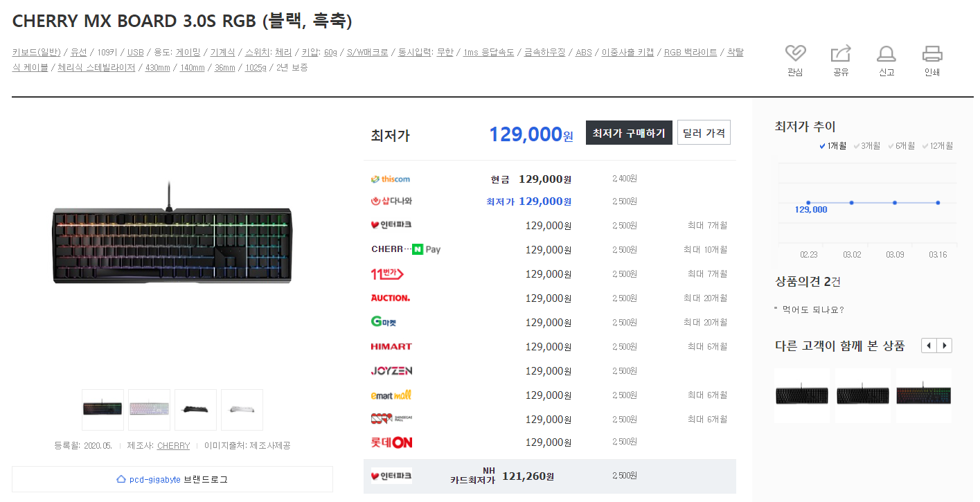Open the thiscom seller logo

(x=391, y=179)
